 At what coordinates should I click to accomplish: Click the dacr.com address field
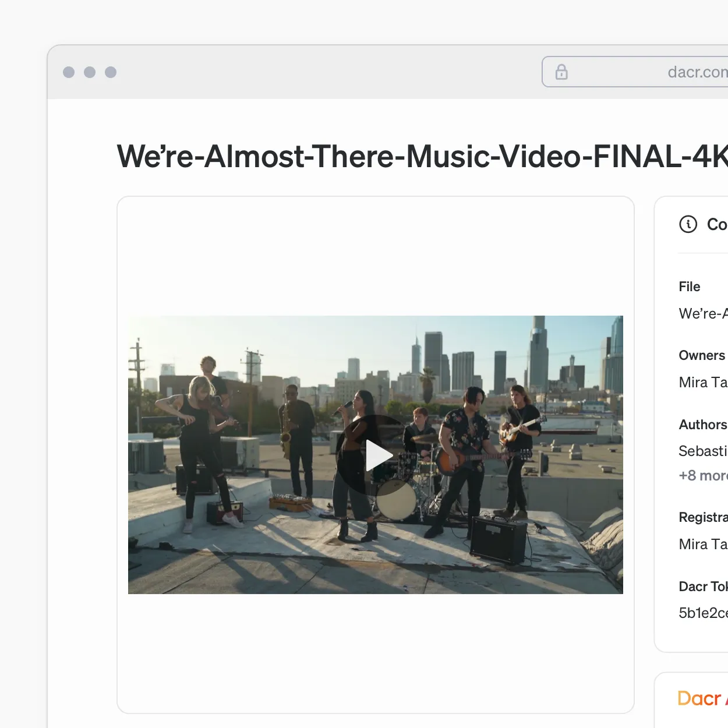coord(635,72)
